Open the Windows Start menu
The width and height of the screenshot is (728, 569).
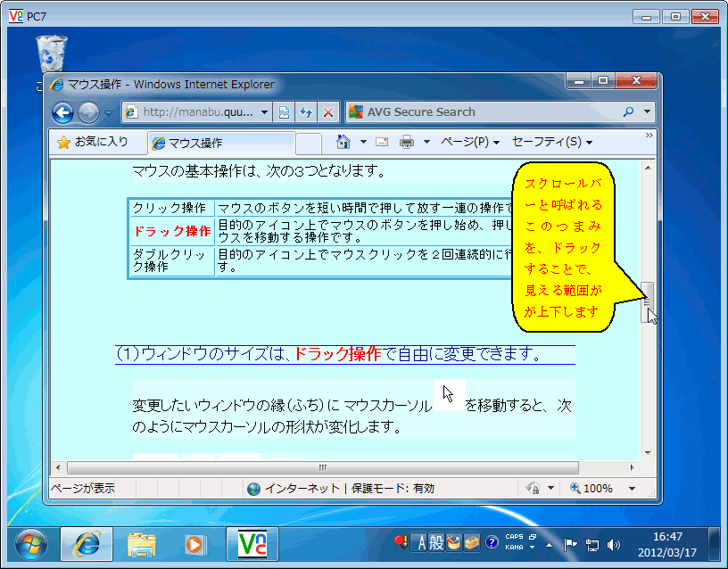[31, 543]
